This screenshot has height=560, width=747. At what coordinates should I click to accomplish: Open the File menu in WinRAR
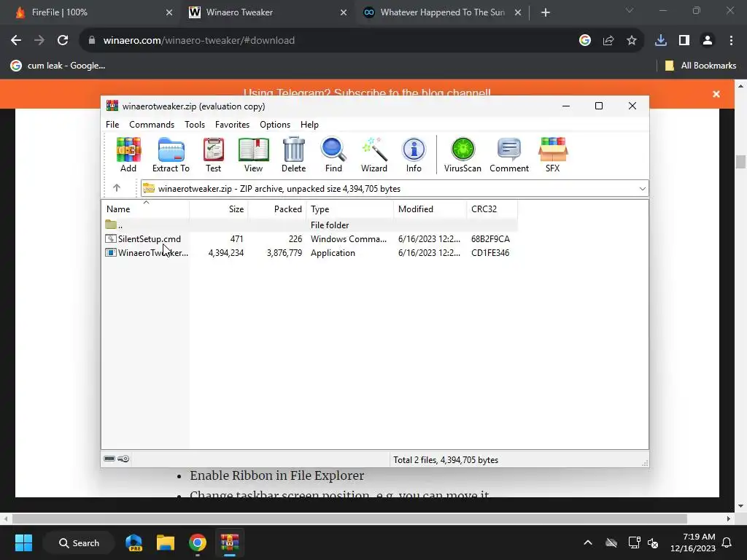112,124
